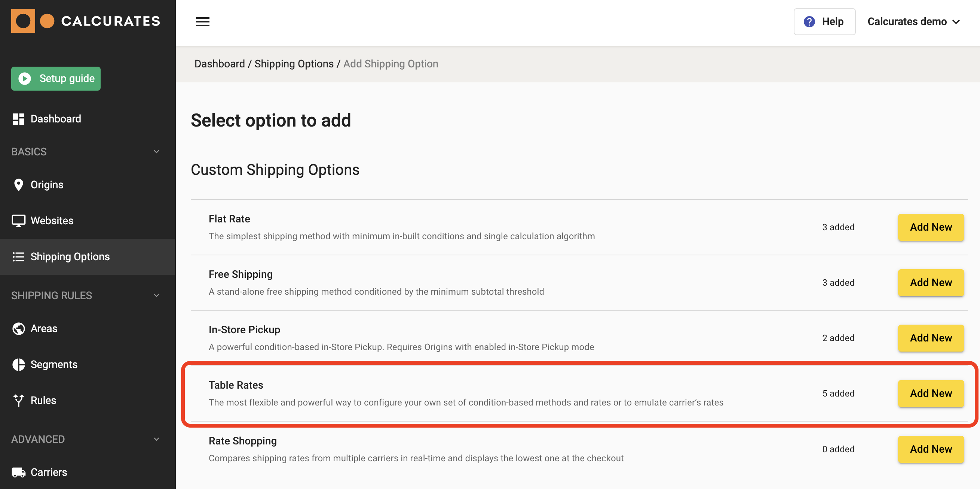Go to Shipping Options breadcrumb link
The image size is (980, 489).
[294, 64]
